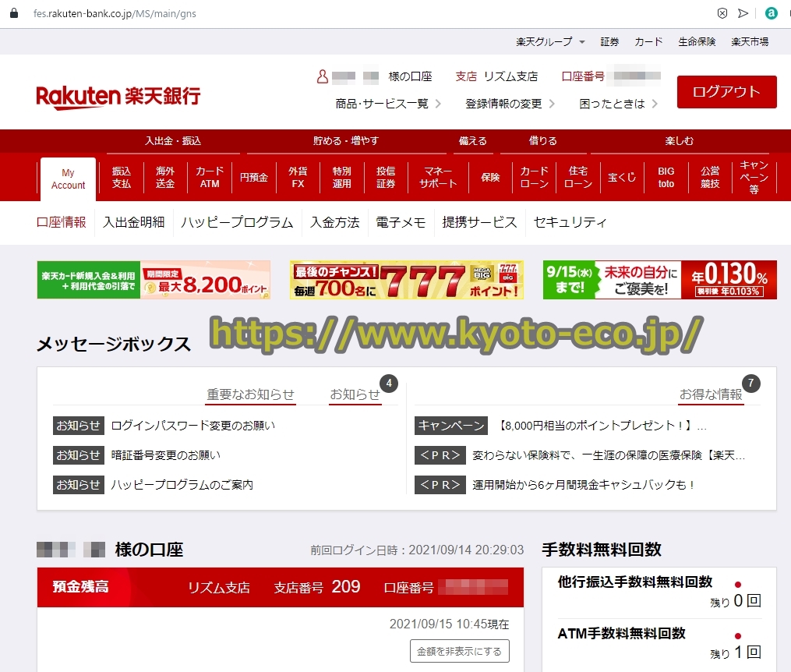Click the blocked content icon in address bar
The height and width of the screenshot is (672, 791).
722,13
